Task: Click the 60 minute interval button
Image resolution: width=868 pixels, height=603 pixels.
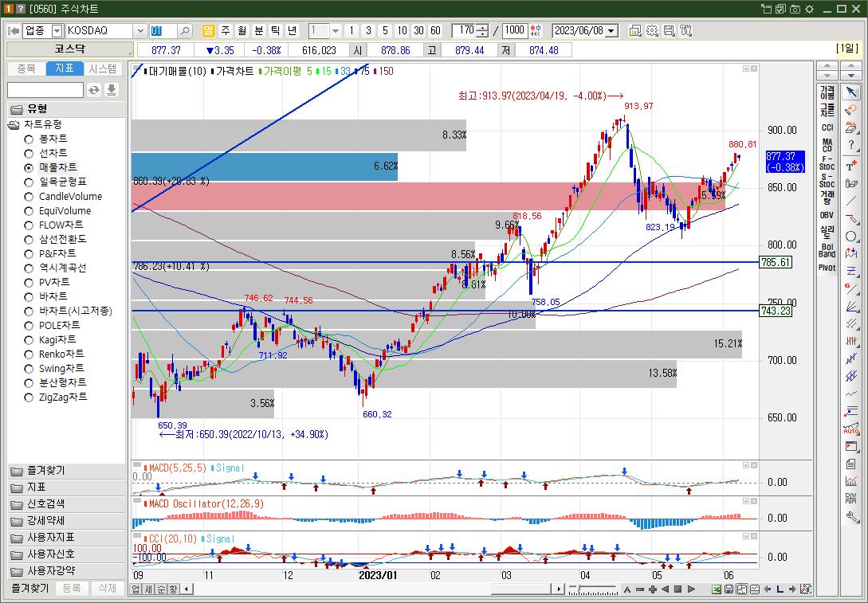Action: point(436,31)
